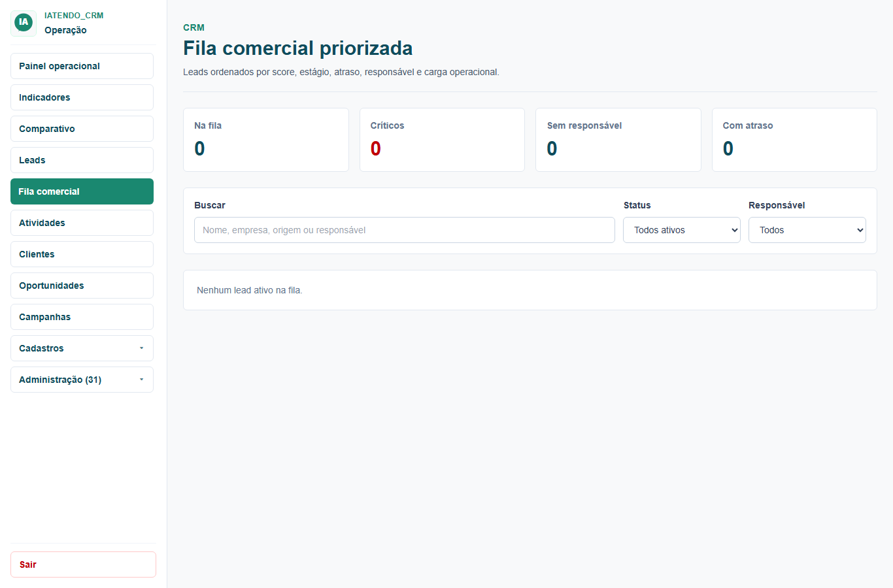Screen dimensions: 893x588
Task: Click the Críticos counter card
Action: 442,140
